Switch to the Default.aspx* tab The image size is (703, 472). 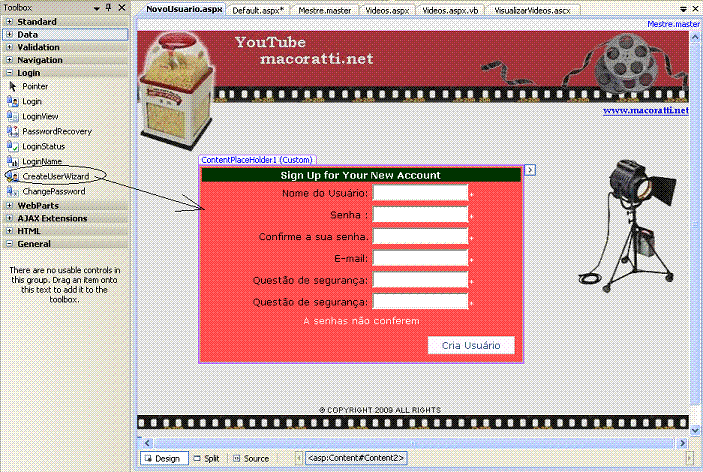[258, 10]
